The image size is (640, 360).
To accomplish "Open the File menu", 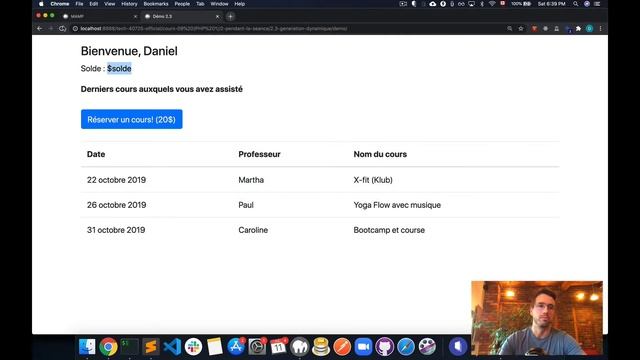I will click(x=79, y=4).
